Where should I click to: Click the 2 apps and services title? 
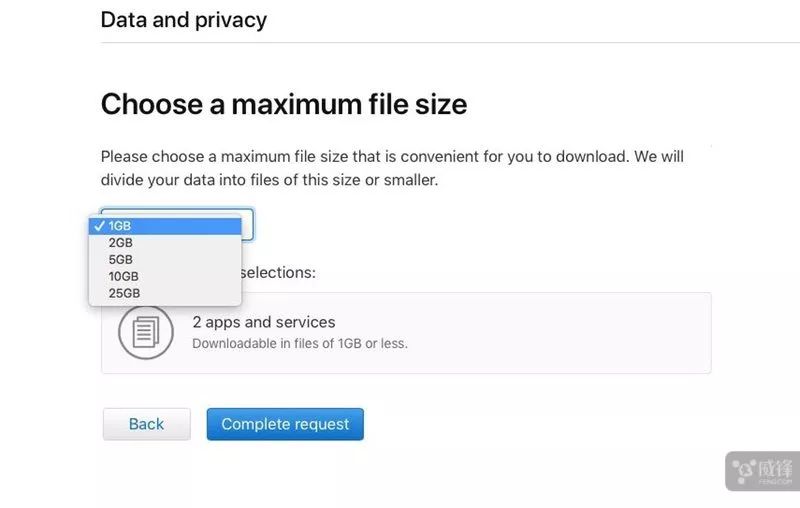point(264,322)
